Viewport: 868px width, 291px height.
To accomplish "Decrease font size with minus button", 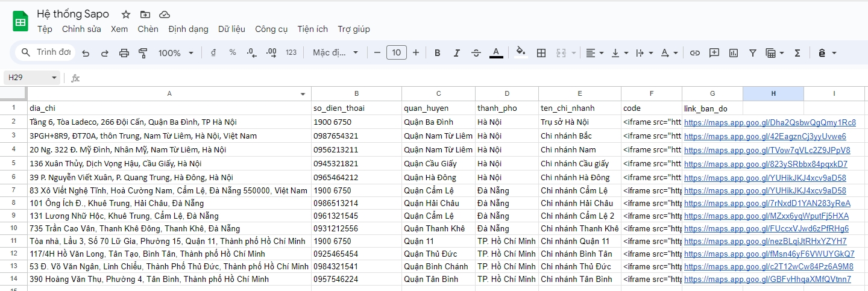I will tap(377, 53).
